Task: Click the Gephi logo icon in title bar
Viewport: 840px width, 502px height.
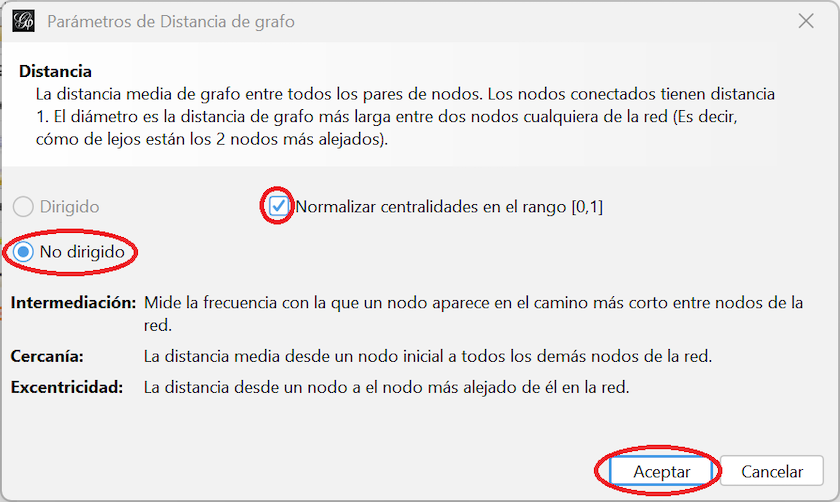Action: click(24, 21)
